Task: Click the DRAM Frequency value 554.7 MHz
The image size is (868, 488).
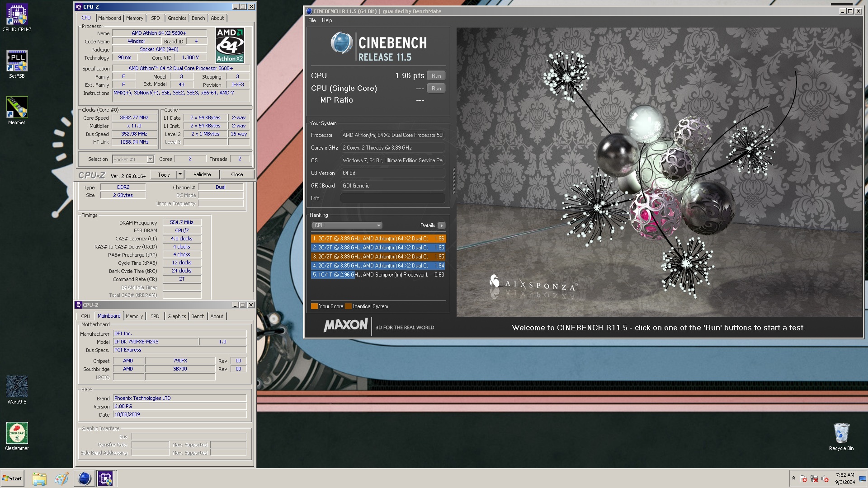Action: tap(182, 222)
